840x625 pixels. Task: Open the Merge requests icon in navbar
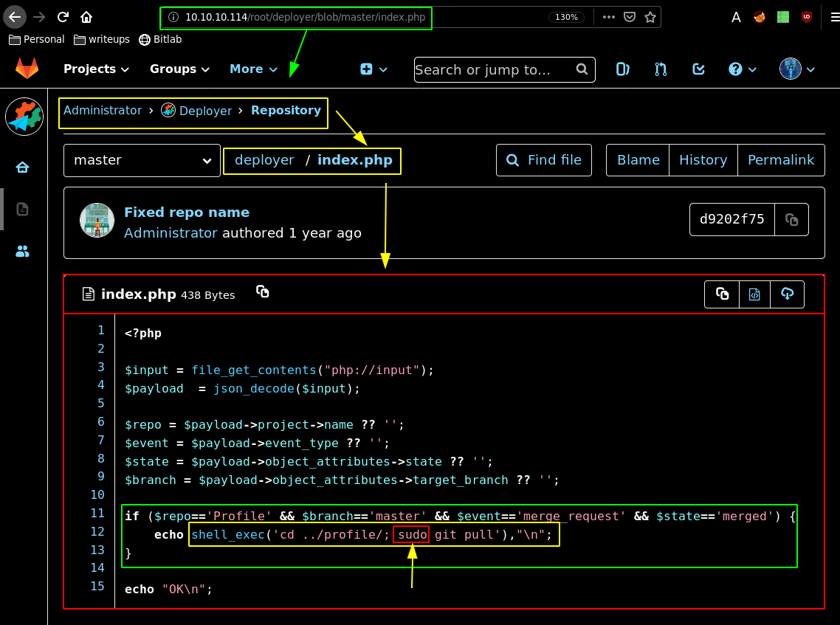tap(661, 69)
